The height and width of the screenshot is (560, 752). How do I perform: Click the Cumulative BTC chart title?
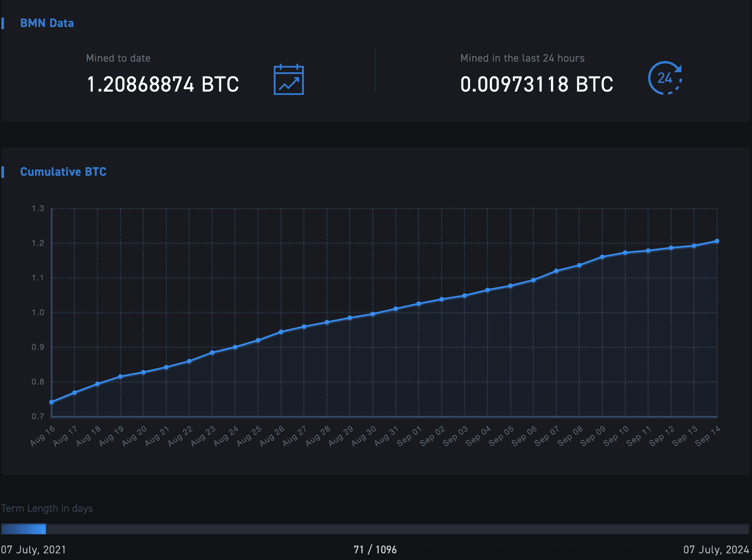click(x=63, y=172)
